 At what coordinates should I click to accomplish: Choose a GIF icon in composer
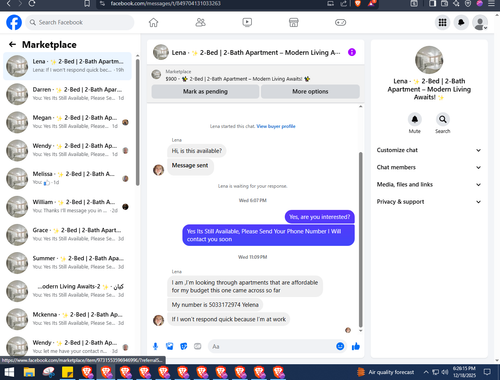[x=198, y=346]
